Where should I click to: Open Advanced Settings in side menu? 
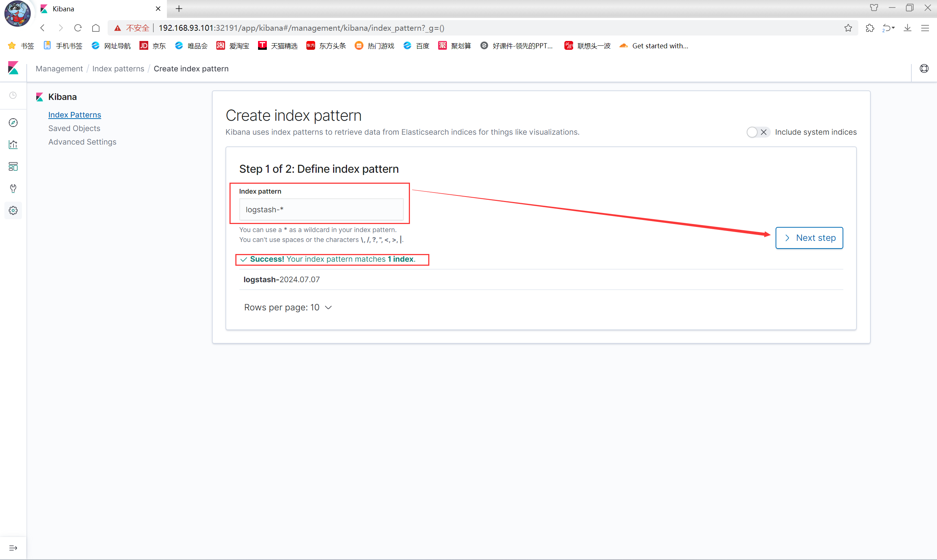point(82,142)
